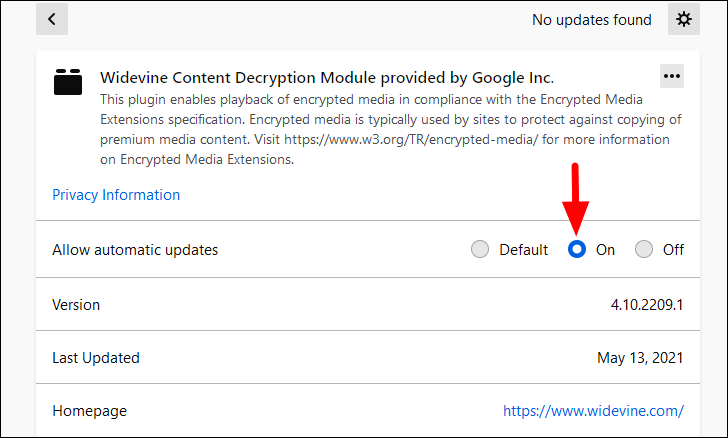Click the version number 4.10.2209.1
728x438 pixels.
[647, 305]
